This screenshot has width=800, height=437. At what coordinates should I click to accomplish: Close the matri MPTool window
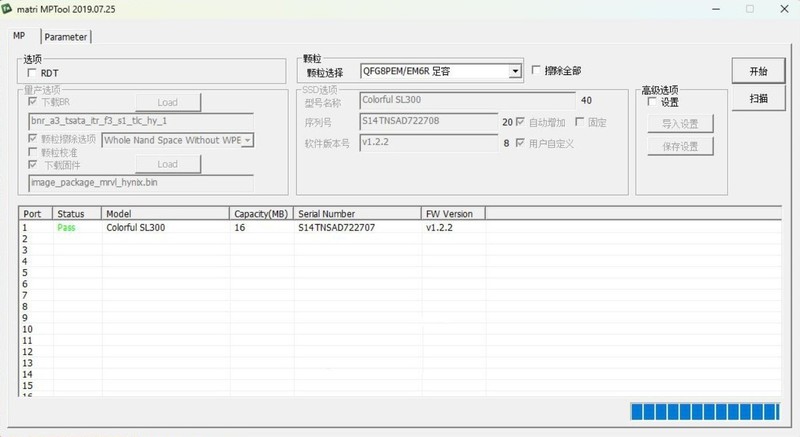784,9
